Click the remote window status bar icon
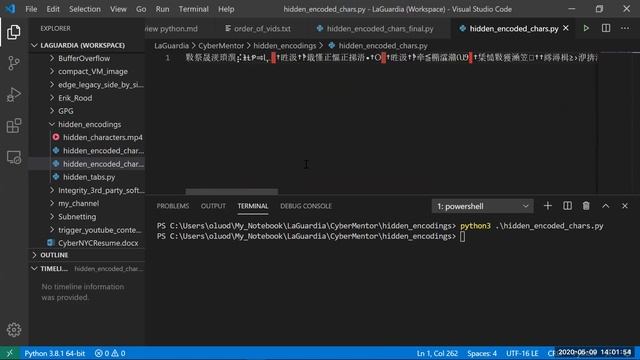 pyautogui.click(x=9, y=353)
